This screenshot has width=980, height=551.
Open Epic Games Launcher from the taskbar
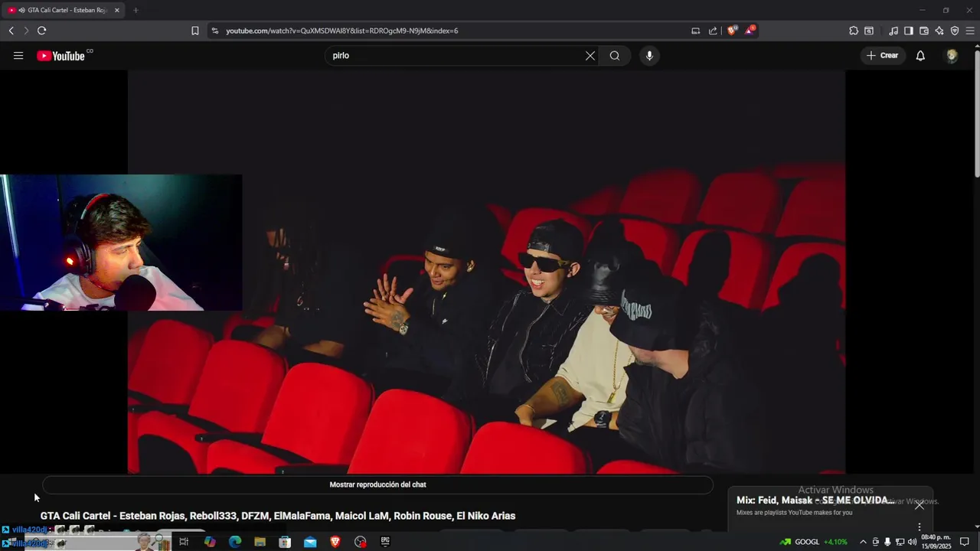(x=385, y=542)
